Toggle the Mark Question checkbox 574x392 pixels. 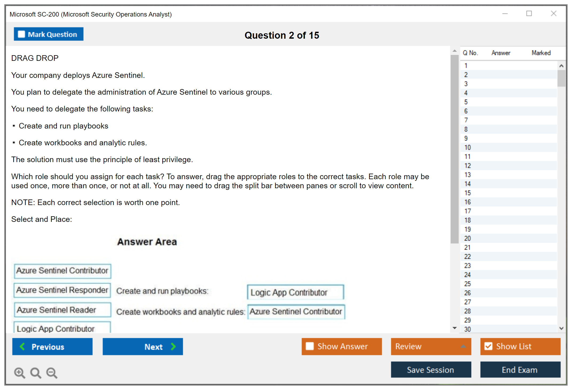21,34
